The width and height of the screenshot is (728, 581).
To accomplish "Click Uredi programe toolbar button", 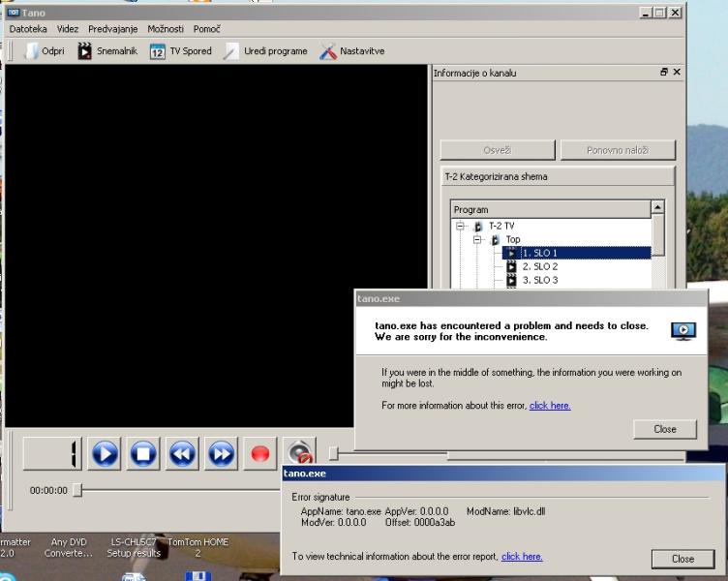I will point(265,51).
